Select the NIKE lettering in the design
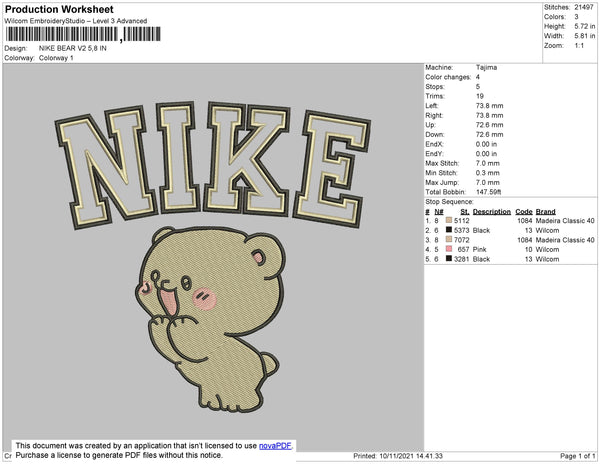Image resolution: width=600 pixels, height=464 pixels. [213, 165]
